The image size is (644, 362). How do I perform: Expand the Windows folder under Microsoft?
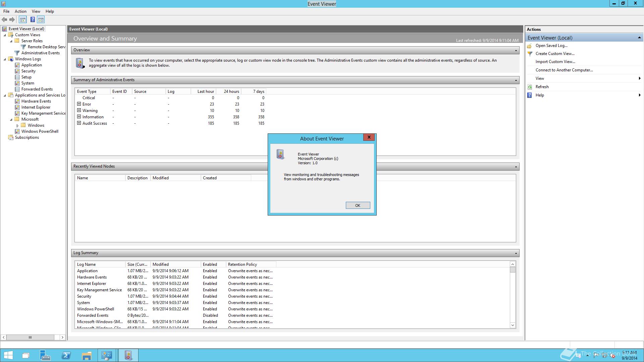(x=17, y=126)
